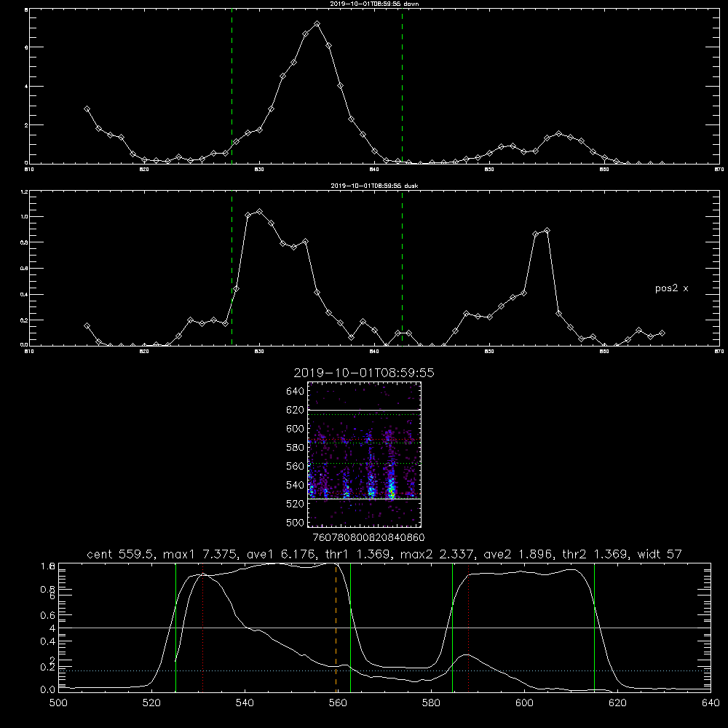The height and width of the screenshot is (728, 728).
Task: Click the red dotted line near 531 in bottom plot
Action: tap(203, 628)
